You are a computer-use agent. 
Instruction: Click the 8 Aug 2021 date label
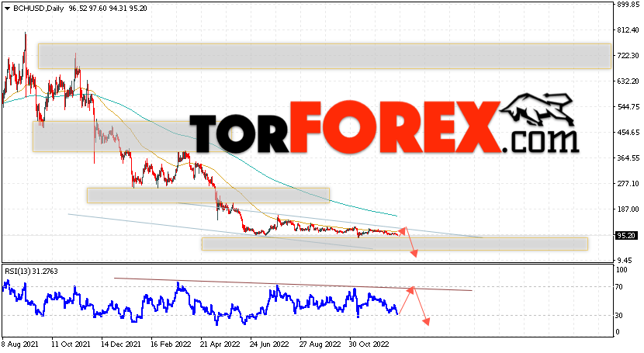tap(20, 344)
